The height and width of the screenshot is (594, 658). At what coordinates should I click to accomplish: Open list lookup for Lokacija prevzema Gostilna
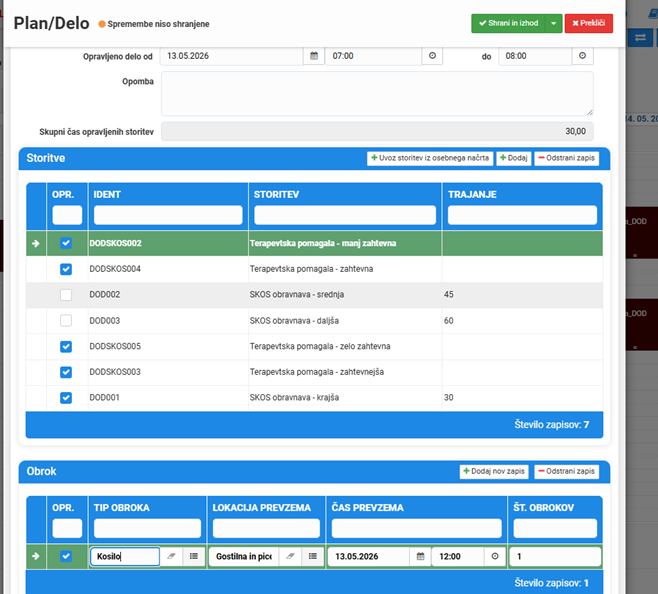tap(313, 556)
